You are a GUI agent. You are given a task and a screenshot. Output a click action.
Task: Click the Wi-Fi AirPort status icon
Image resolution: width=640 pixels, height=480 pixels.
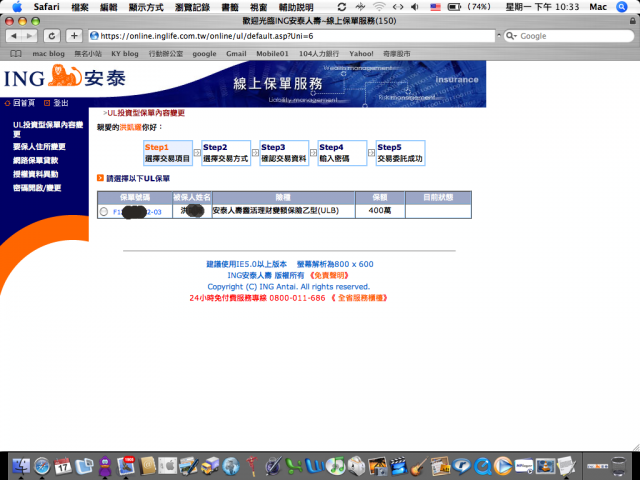(379, 7)
